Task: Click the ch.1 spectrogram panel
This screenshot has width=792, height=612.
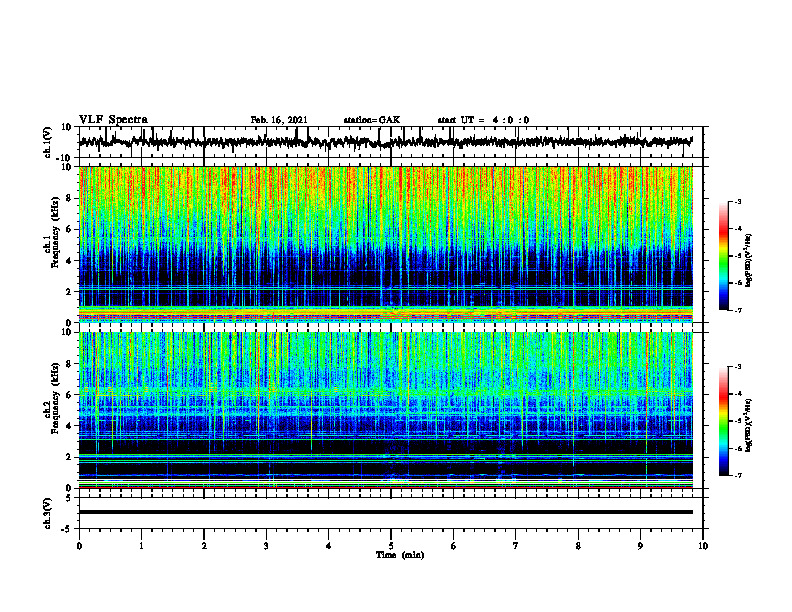Action: point(386,244)
